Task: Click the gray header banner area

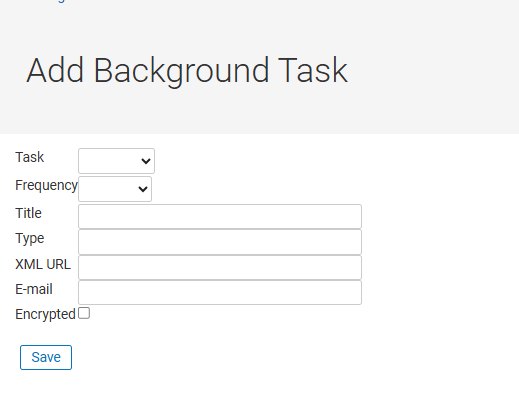Action: pyautogui.click(x=259, y=67)
